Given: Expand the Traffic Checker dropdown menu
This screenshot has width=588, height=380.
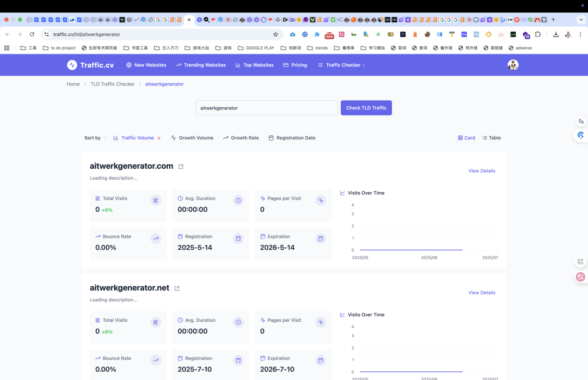Looking at the screenshot, I should point(341,65).
